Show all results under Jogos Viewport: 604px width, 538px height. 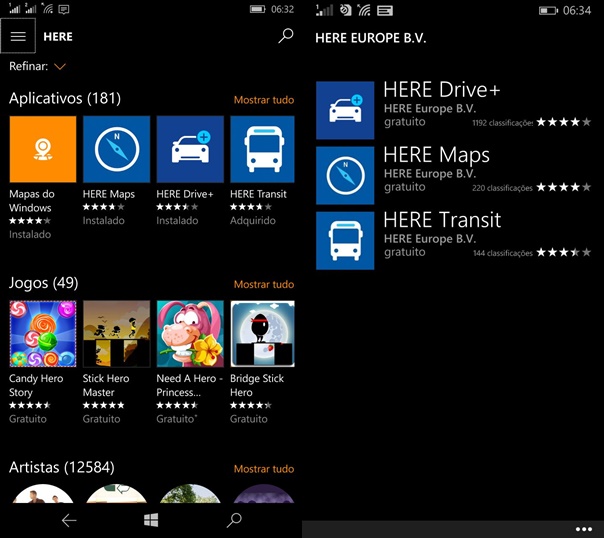click(x=264, y=284)
